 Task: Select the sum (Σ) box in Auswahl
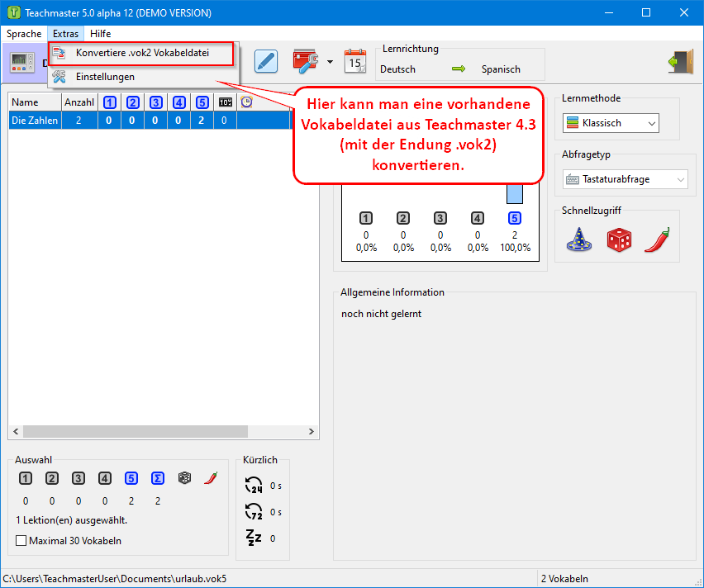click(x=158, y=478)
